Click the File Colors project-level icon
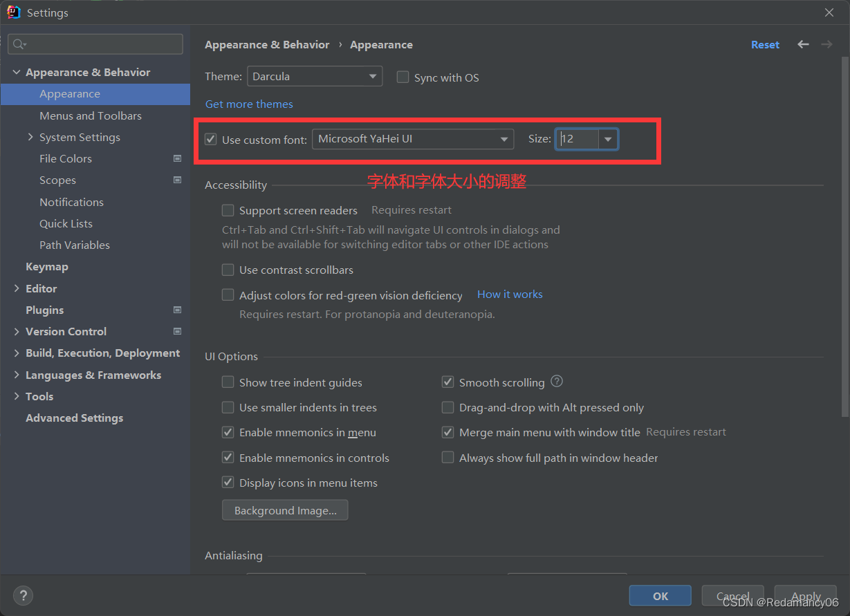The width and height of the screenshot is (850, 616). point(178,158)
